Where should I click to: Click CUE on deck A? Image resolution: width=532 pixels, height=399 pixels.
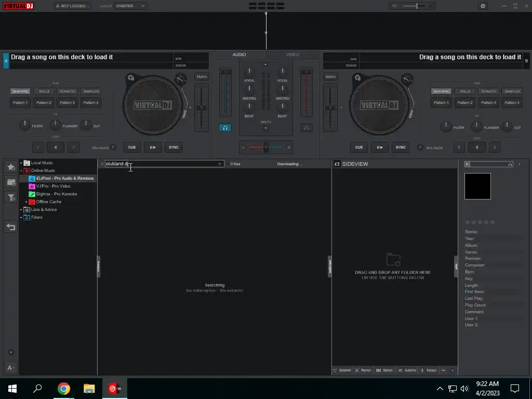(x=131, y=147)
